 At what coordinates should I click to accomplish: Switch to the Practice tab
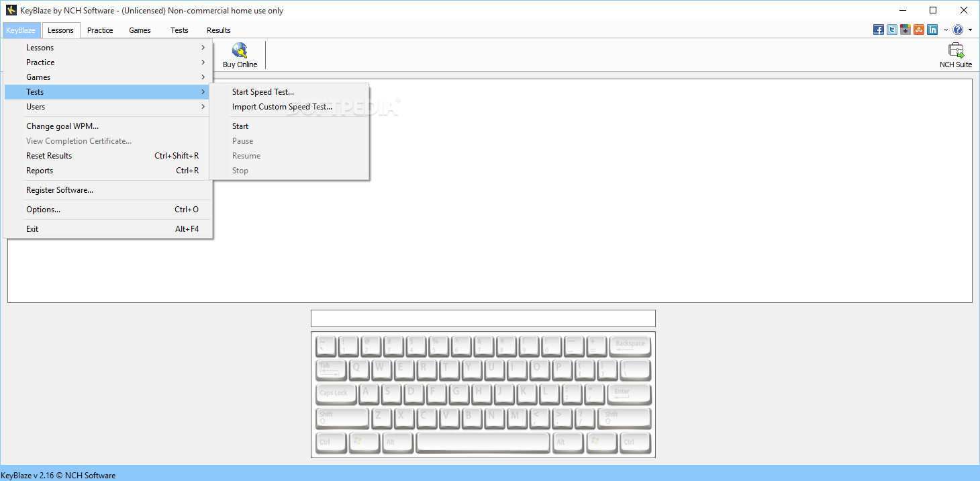(x=100, y=30)
